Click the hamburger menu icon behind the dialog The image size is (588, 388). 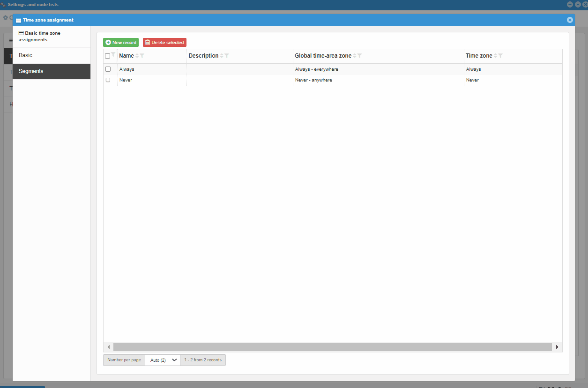(x=11, y=41)
